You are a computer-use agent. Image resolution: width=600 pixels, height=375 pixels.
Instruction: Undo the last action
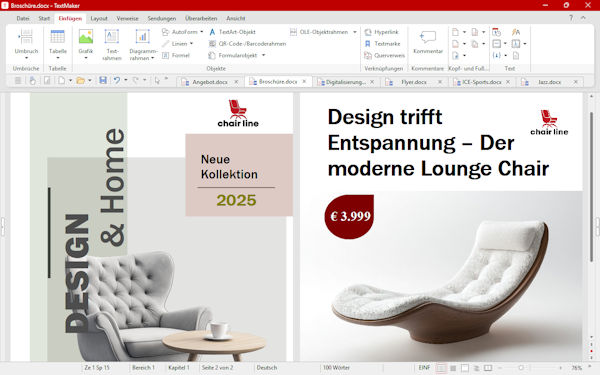pos(116,80)
